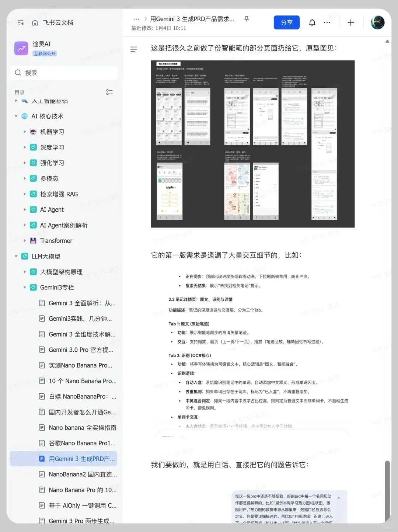Click the 最近修改: 1月4日 10:11 text
Image resolution: width=398 pixels, height=532 pixels.
158,28
